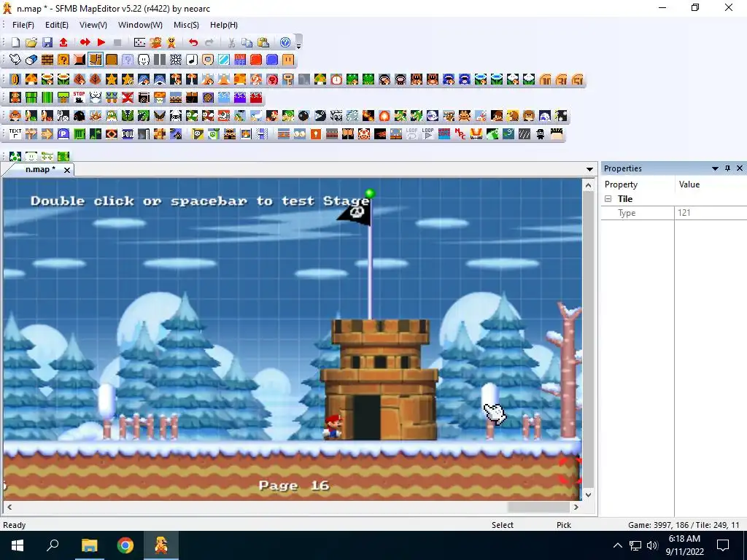Click the green flagpole top ball
The height and width of the screenshot is (560, 747).
point(370,193)
